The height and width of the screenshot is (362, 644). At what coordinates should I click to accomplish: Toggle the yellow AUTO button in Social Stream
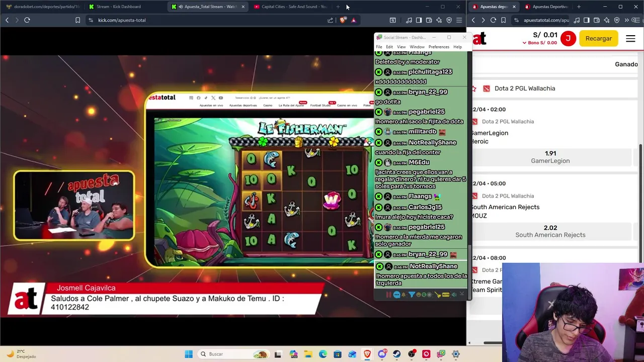[x=446, y=295]
